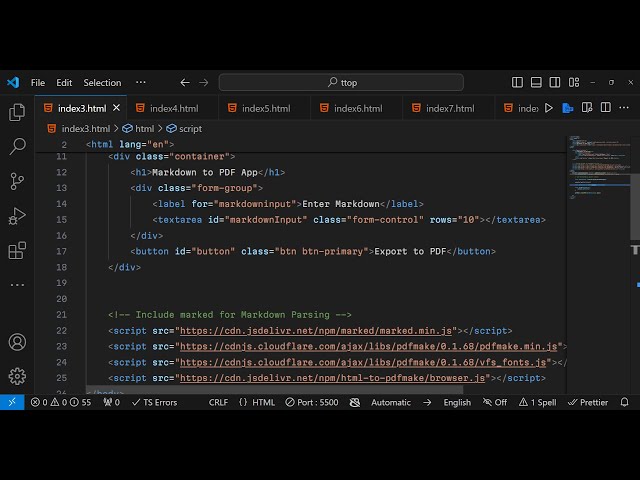Open the Manage gear icon
The image size is (640, 480).
click(17, 376)
